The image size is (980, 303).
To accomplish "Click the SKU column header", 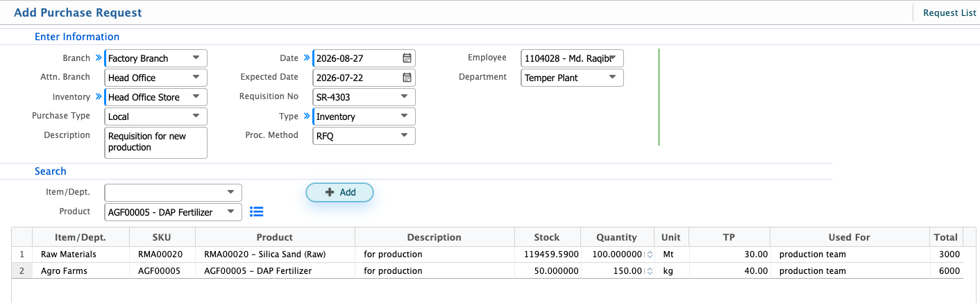I will (x=162, y=237).
